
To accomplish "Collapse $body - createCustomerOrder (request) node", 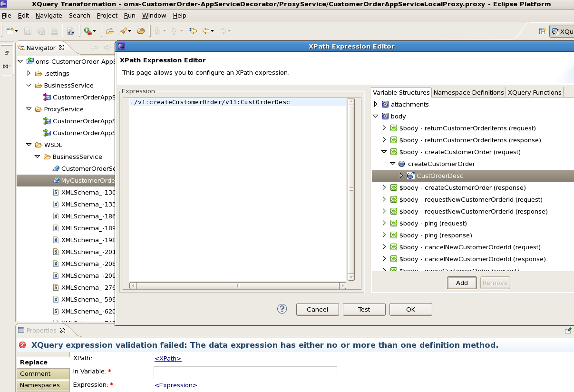I will (x=384, y=152).
